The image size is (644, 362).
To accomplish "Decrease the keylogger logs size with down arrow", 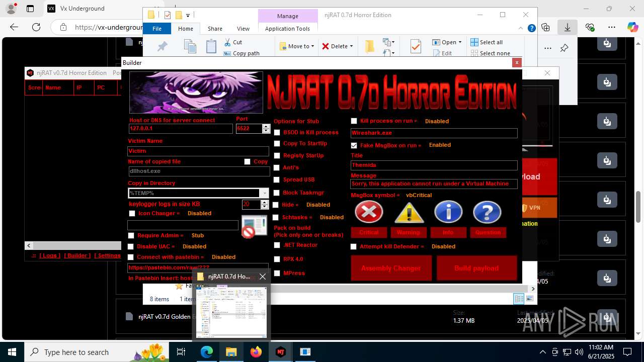I will click(265, 207).
